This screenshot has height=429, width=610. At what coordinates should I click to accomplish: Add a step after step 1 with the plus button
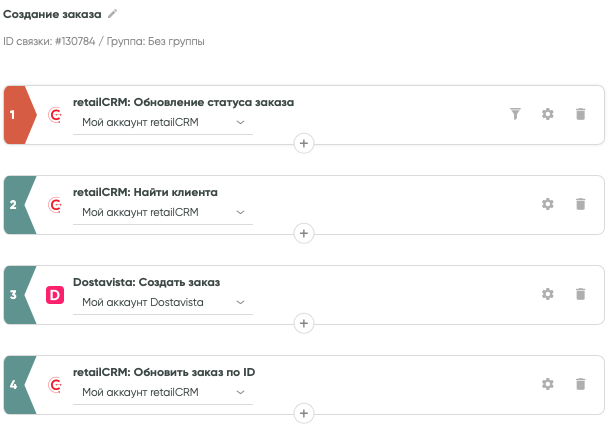pyautogui.click(x=304, y=144)
